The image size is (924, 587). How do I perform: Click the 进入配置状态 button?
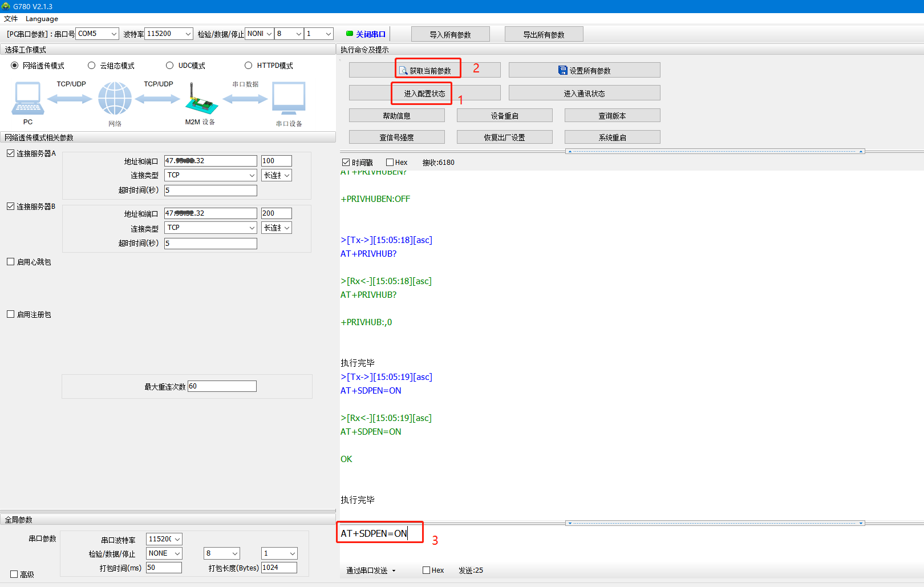coord(424,93)
